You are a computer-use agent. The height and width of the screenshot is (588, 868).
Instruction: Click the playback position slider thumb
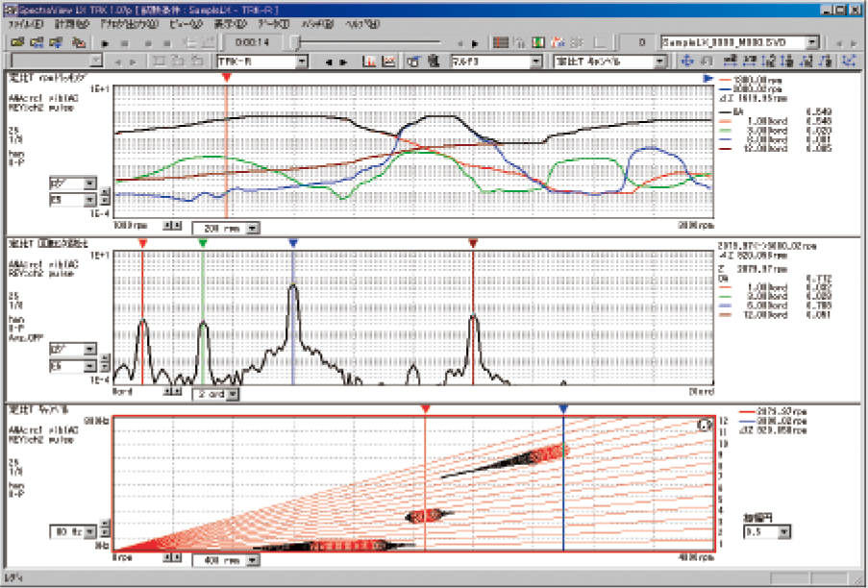pos(296,42)
